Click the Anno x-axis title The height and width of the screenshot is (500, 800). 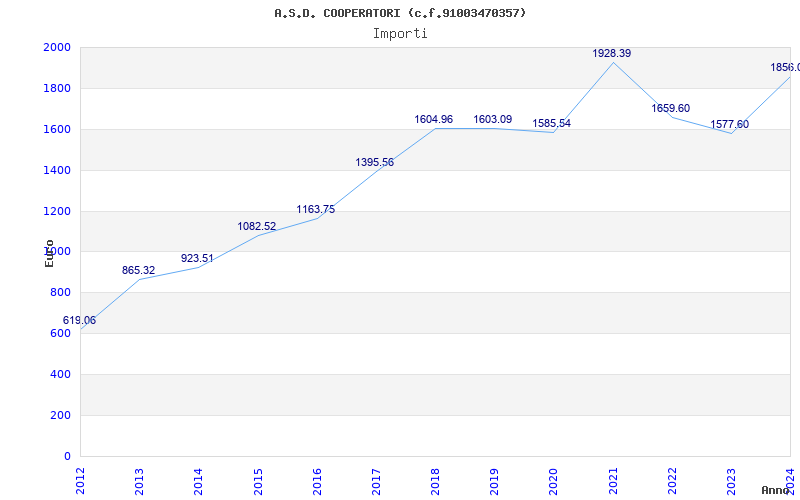(x=776, y=490)
